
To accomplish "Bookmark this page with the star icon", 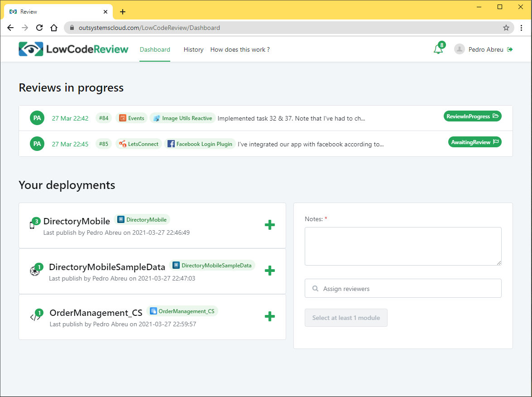I will pyautogui.click(x=506, y=28).
